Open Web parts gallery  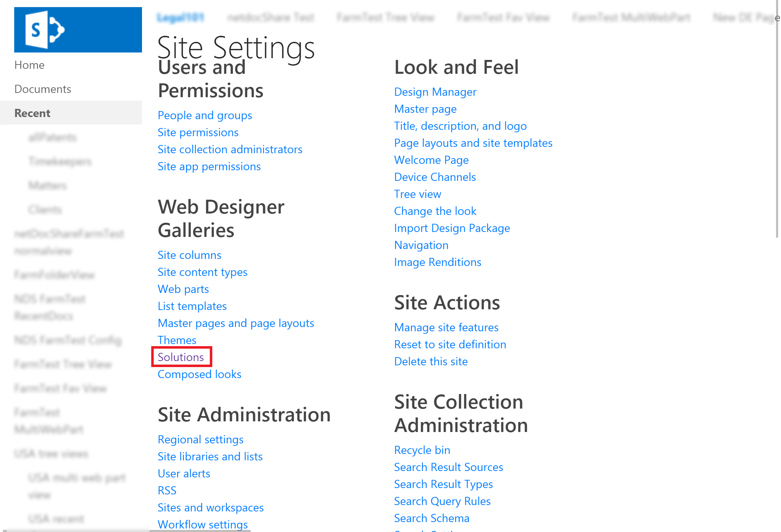point(183,289)
